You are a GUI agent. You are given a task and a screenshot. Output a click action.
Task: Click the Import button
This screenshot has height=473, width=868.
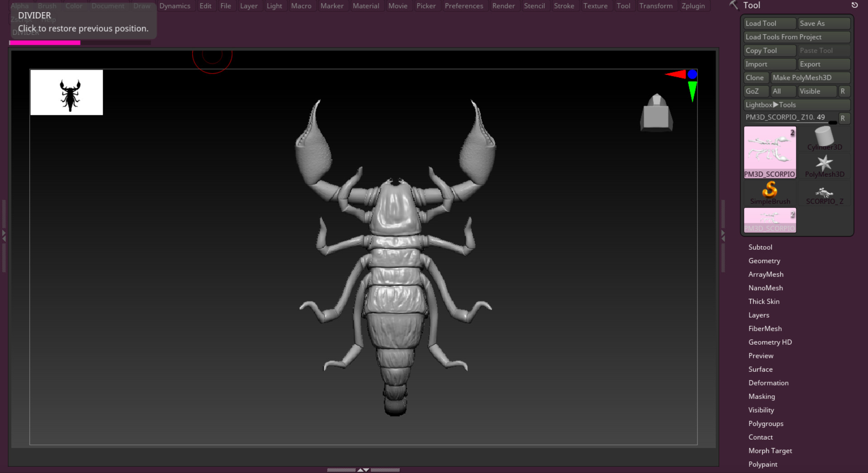770,64
